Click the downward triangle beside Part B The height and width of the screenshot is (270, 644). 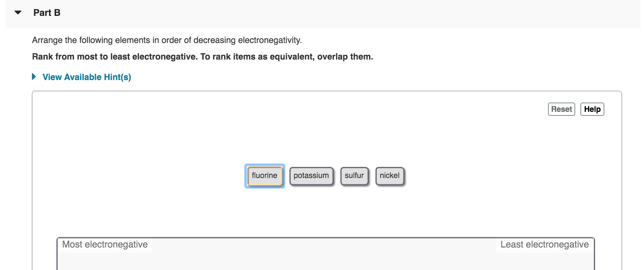[x=17, y=13]
